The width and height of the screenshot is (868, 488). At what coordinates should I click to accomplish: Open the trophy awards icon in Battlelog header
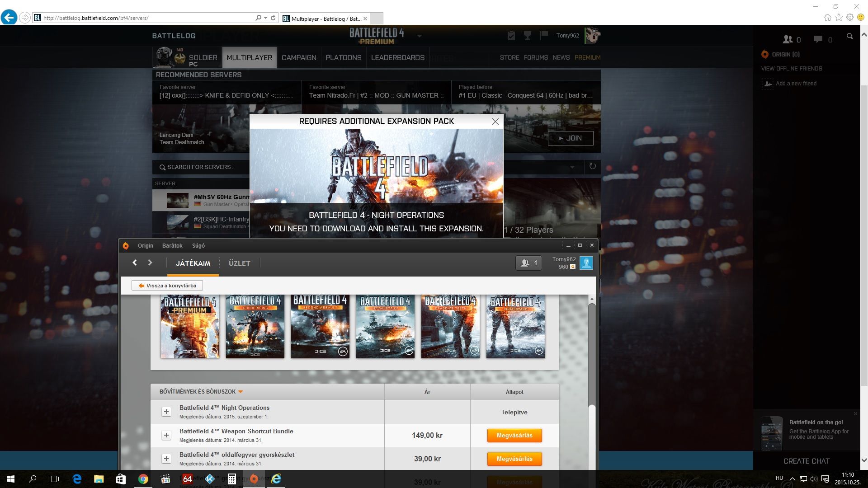tap(528, 35)
